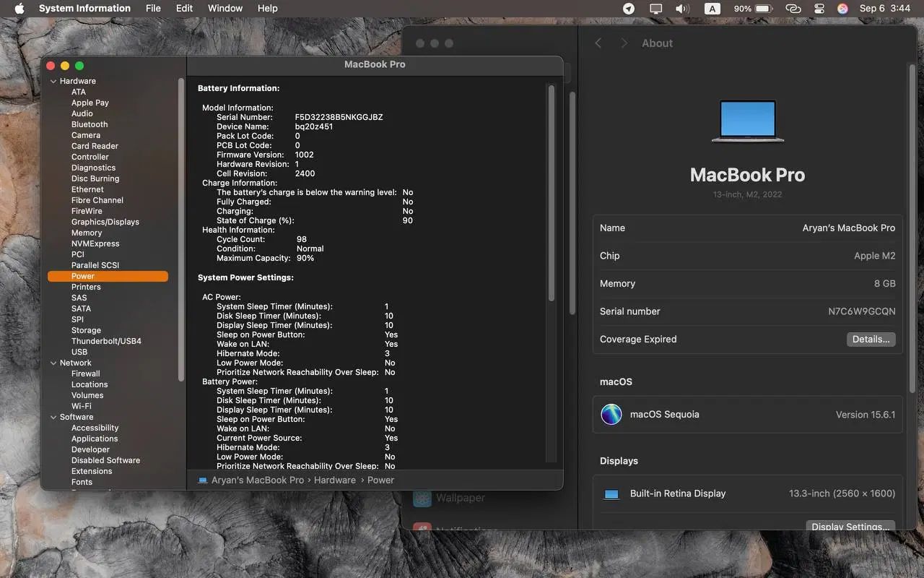Image resolution: width=924 pixels, height=578 pixels.
Task: Open the screen mirroring menu bar icon
Action: coord(655,9)
